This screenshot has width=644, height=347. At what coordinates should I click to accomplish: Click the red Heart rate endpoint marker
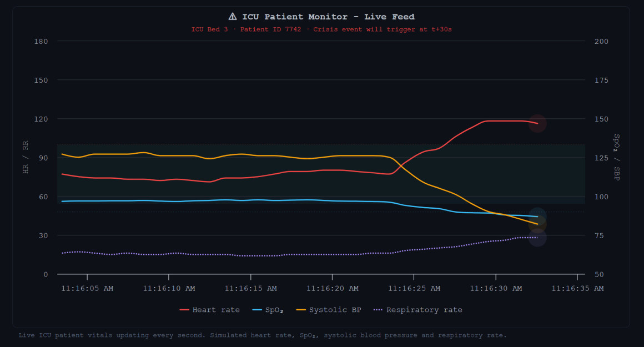click(x=537, y=123)
